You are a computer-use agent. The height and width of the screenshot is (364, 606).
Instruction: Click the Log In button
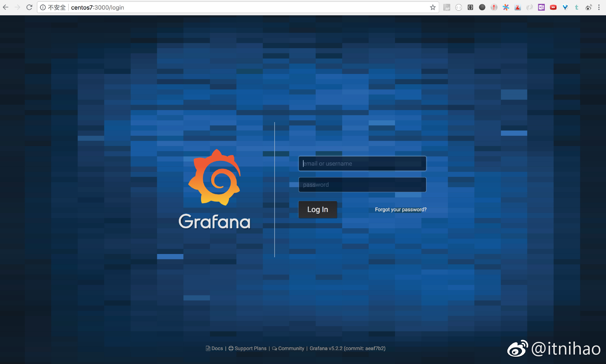click(x=318, y=210)
